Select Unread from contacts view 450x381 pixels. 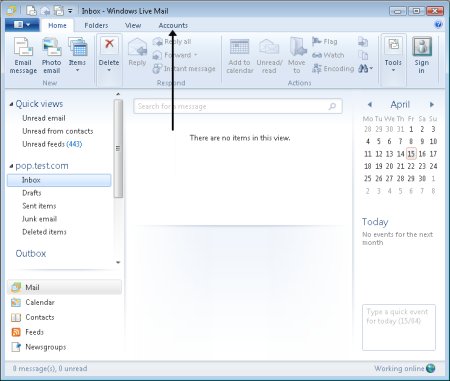[58, 131]
